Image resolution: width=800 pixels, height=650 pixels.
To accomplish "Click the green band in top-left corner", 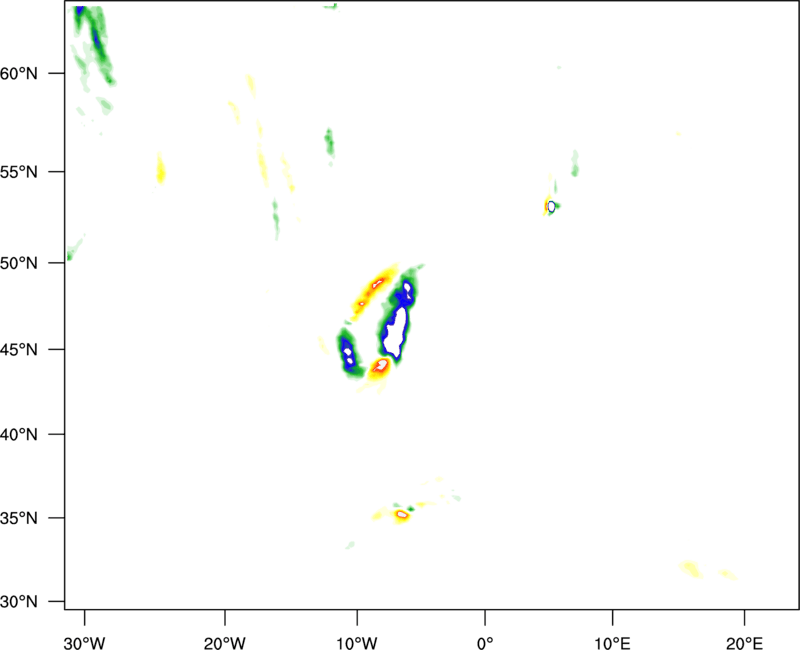I will pos(93,43).
